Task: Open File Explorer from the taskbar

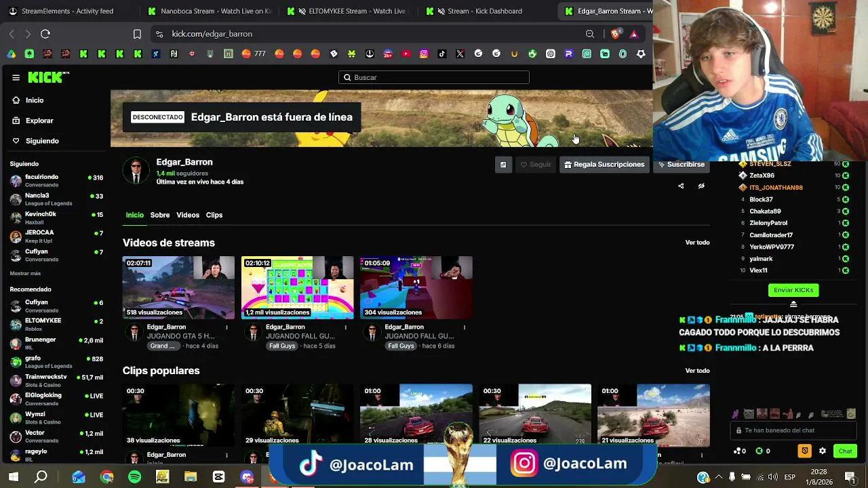Action: pos(191,477)
